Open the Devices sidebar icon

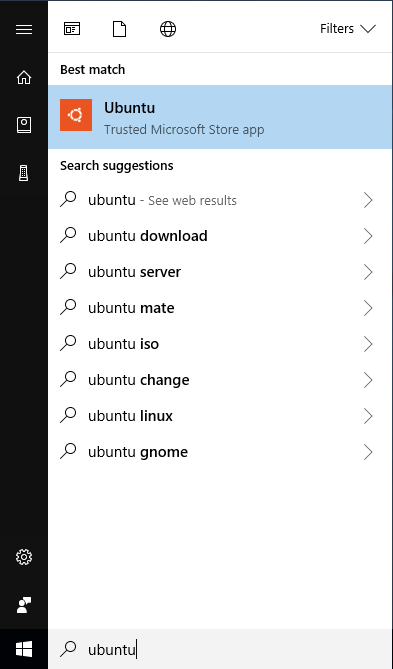coord(24,173)
